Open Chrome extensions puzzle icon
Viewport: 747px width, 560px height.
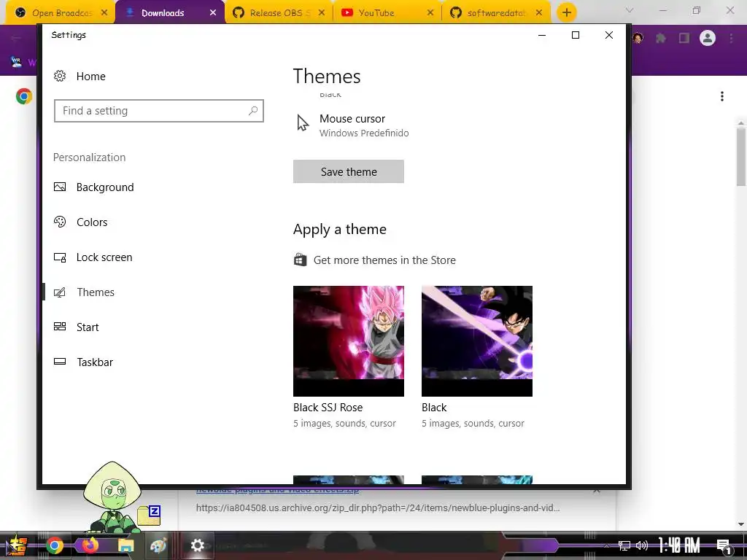(661, 38)
